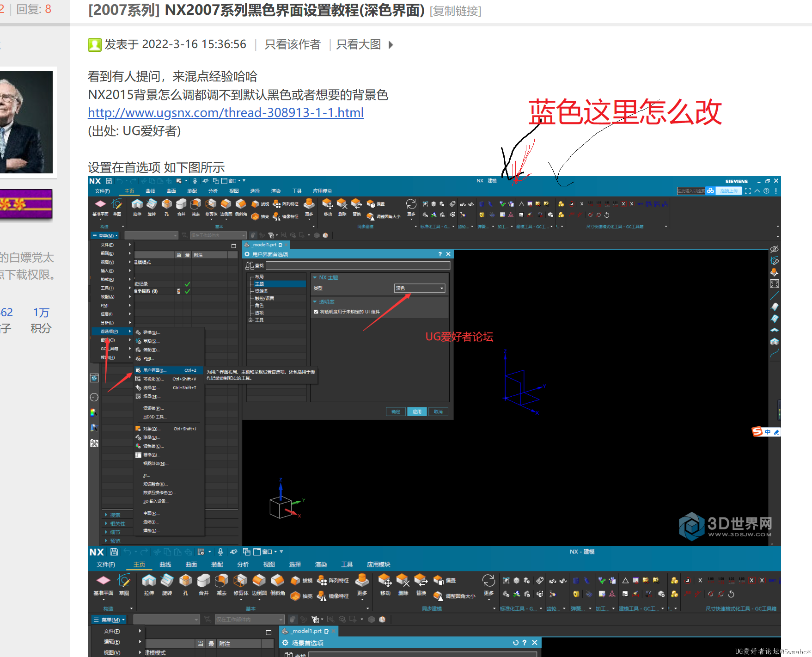Click the 复制链接 link beside the title

coord(456,11)
